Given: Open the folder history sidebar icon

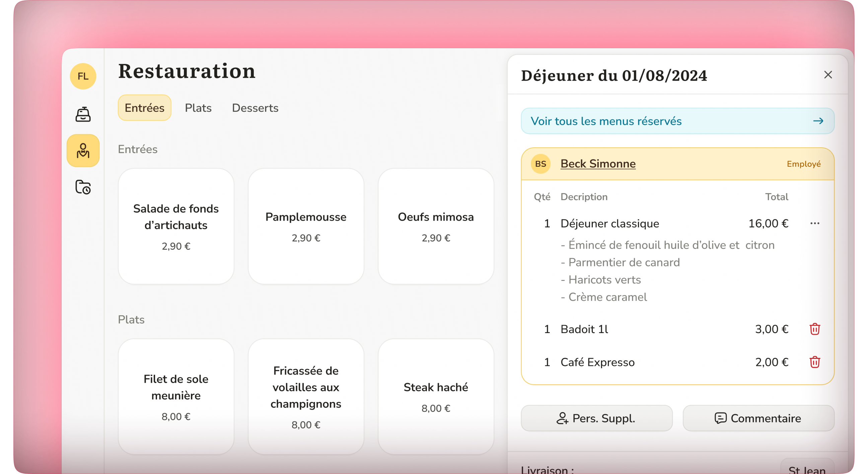Looking at the screenshot, I should point(83,187).
